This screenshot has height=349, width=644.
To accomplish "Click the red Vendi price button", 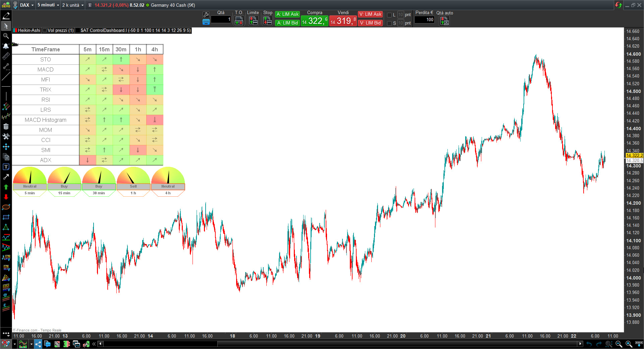I will pos(343,21).
